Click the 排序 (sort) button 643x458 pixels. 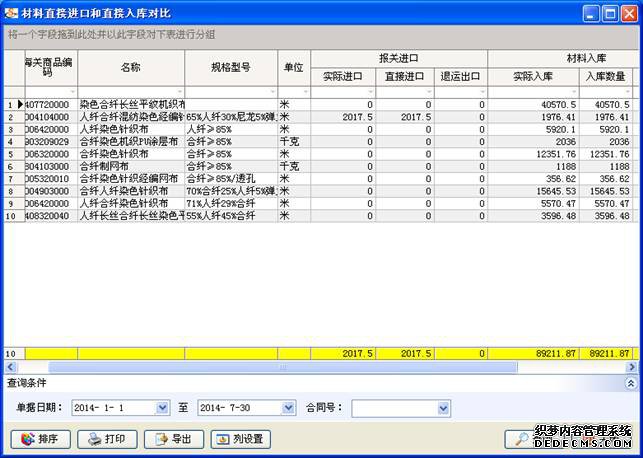[41, 439]
